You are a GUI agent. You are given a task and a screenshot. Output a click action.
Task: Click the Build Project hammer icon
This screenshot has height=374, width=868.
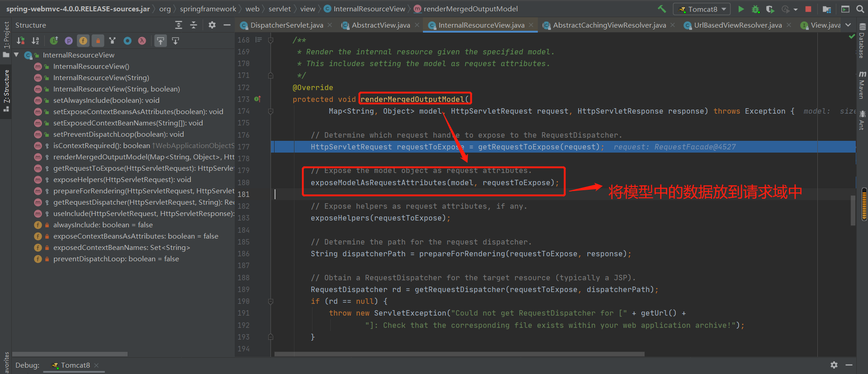(x=662, y=9)
